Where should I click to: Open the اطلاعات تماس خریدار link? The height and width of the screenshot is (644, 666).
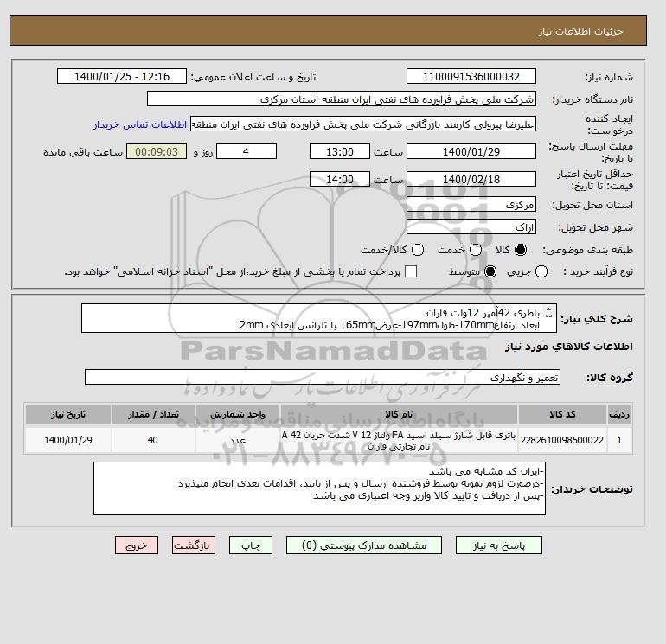point(140,124)
